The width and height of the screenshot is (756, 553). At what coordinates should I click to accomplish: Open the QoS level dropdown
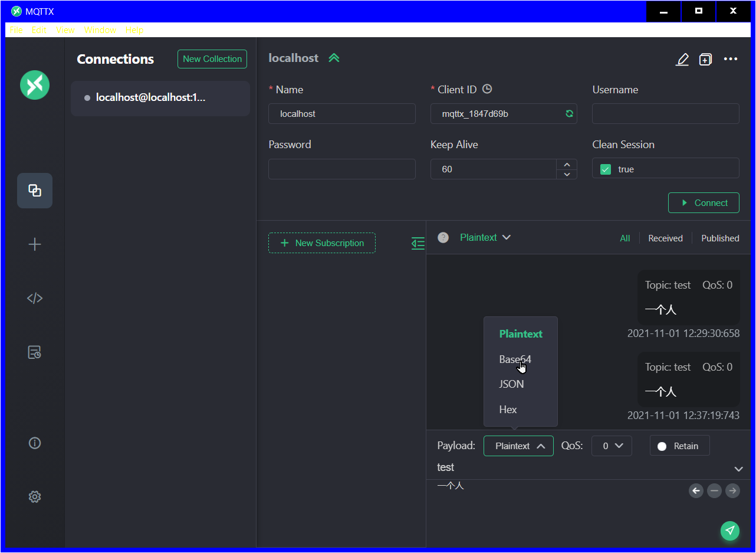[612, 446]
